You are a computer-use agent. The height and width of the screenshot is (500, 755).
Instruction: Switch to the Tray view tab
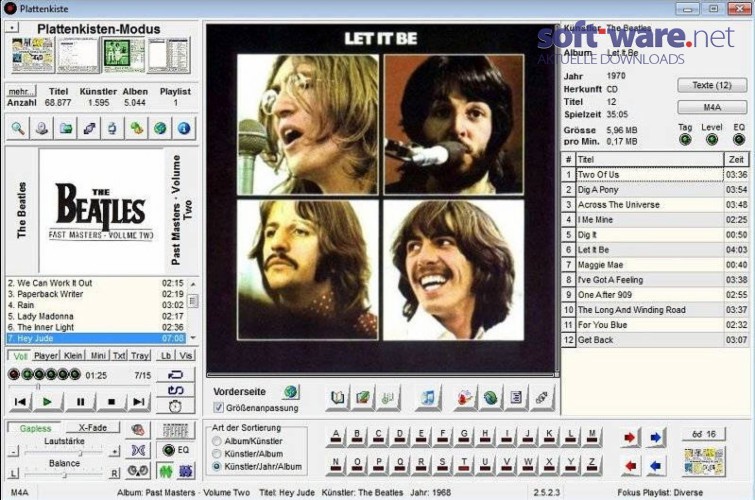coord(140,356)
